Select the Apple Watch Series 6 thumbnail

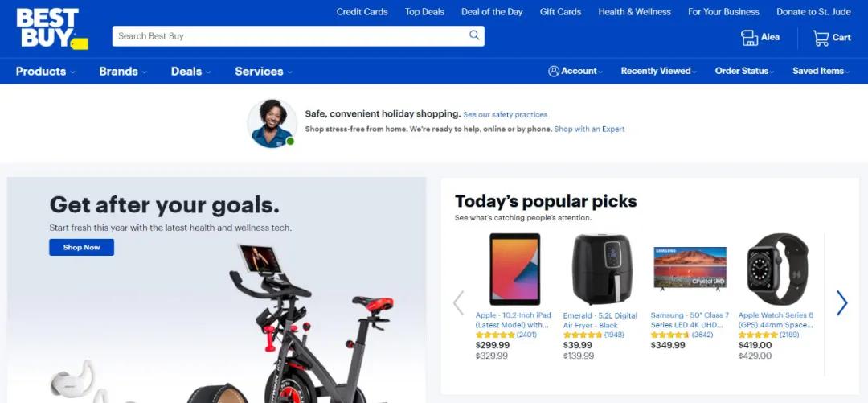[x=778, y=269]
